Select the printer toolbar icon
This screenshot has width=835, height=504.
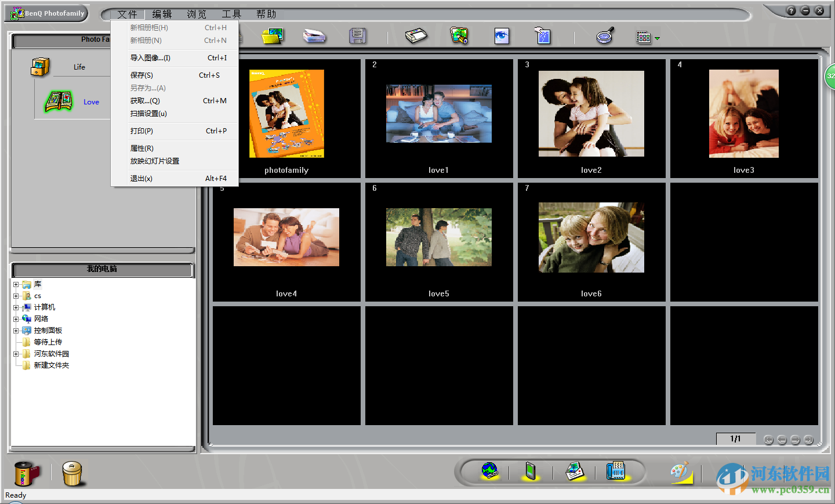(415, 36)
